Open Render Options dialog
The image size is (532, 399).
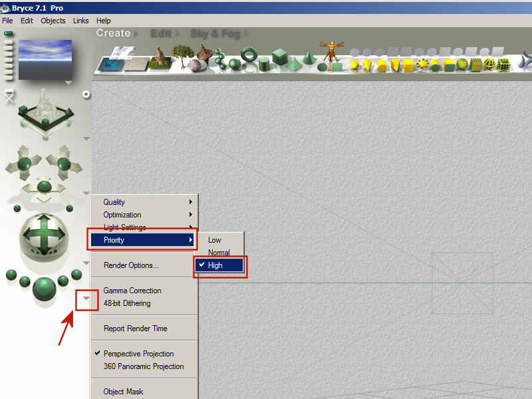click(144, 265)
